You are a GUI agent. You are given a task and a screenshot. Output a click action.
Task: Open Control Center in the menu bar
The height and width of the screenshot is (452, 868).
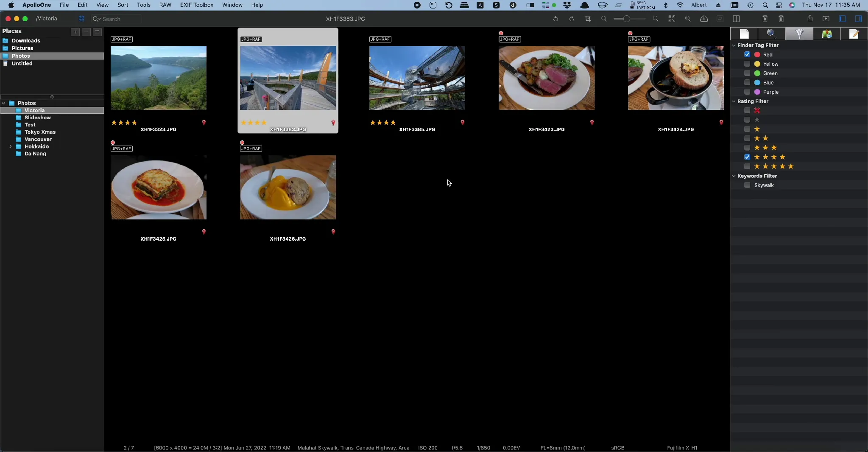[x=779, y=5]
